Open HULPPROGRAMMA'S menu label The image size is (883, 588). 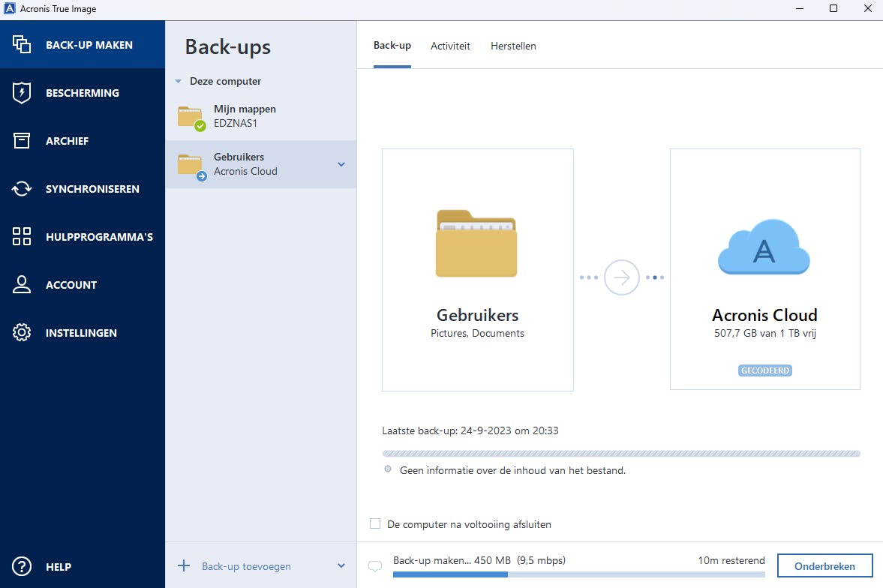[x=99, y=237]
